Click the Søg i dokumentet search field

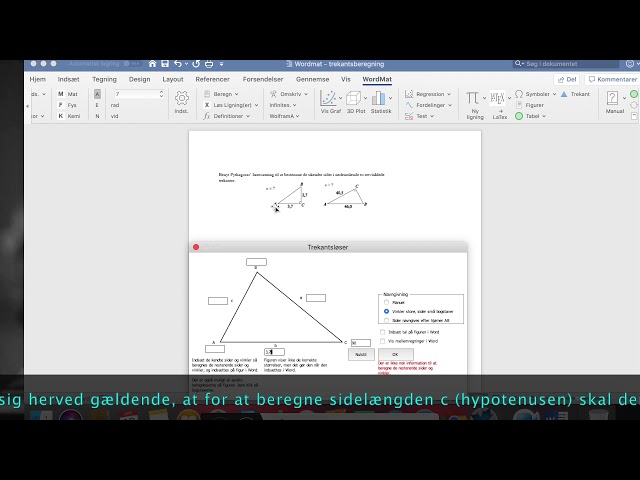pyautogui.click(x=567, y=64)
